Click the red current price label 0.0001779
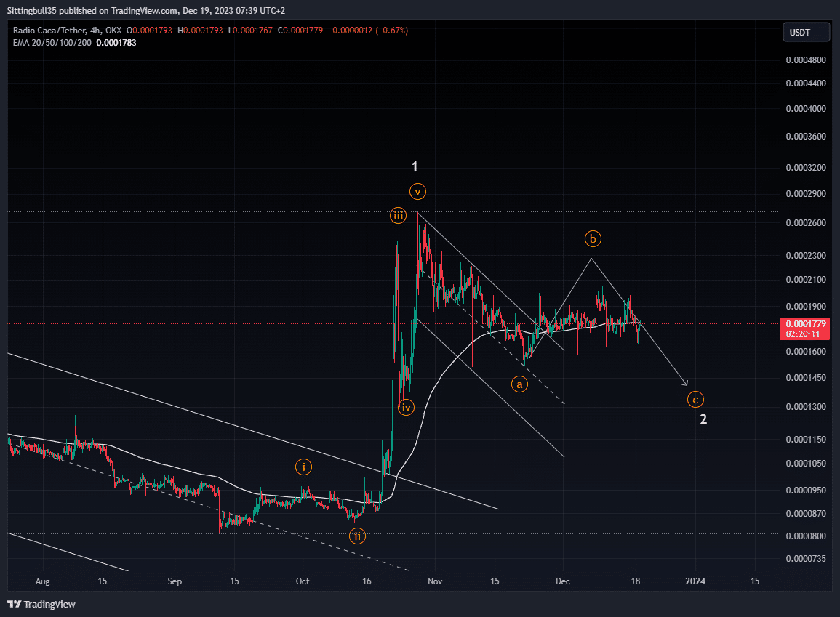840x617 pixels. 807,323
